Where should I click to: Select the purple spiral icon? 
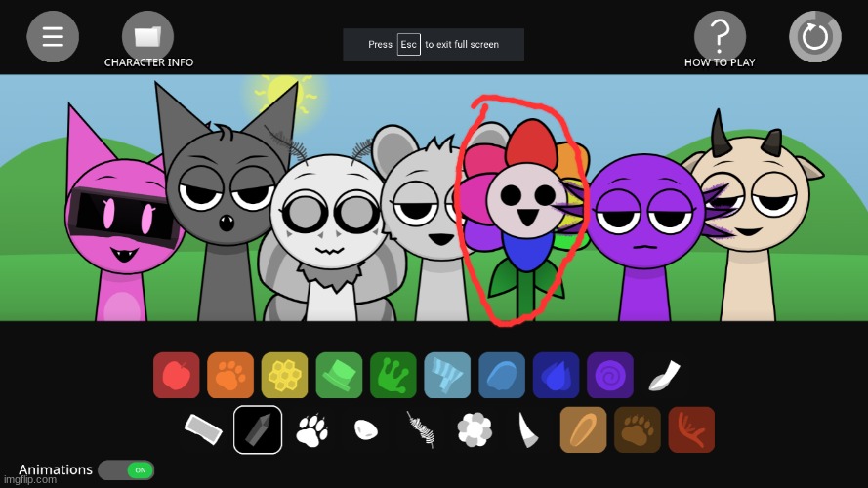click(x=610, y=375)
